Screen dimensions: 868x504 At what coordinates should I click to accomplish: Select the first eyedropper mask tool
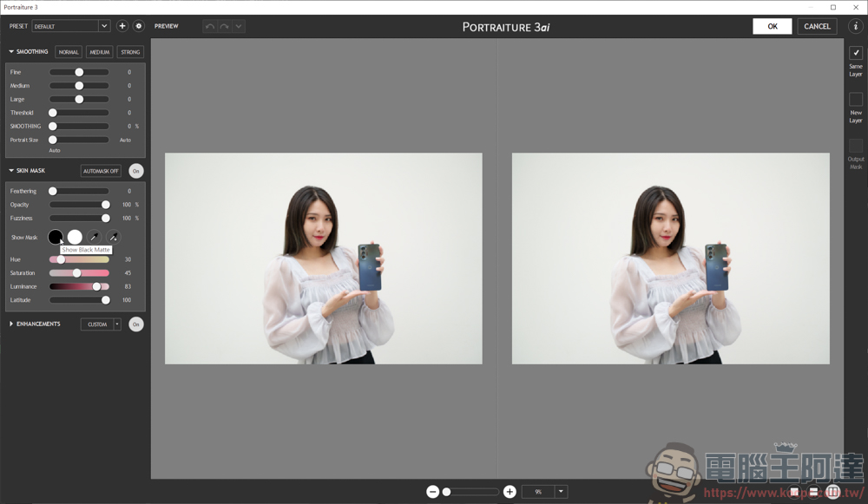tap(94, 237)
